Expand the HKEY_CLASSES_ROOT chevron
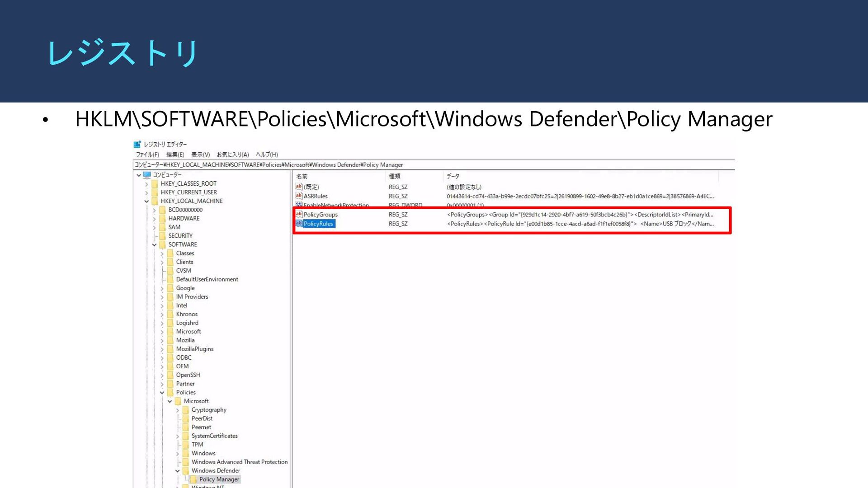 click(146, 184)
